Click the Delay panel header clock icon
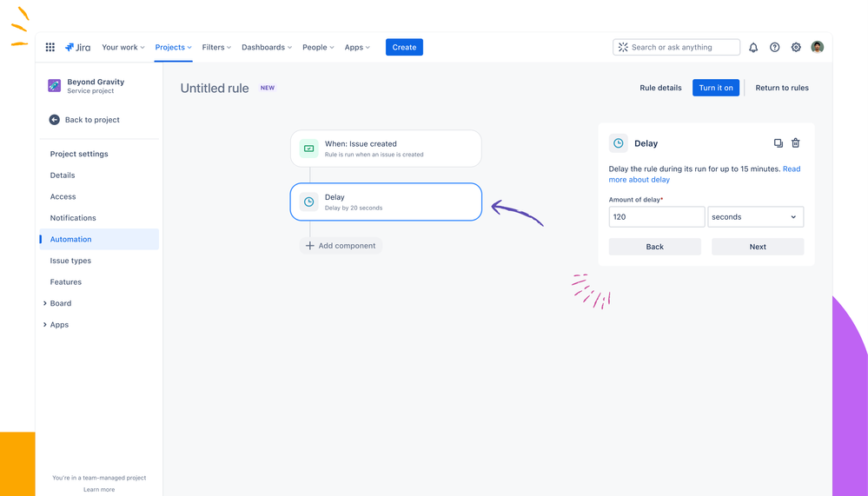This screenshot has width=868, height=496. pos(619,142)
